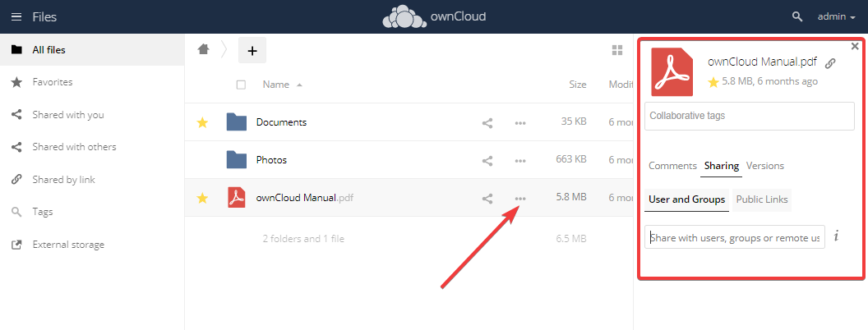This screenshot has width=868, height=330.
Task: Open the hamburger app menu
Action: [16, 16]
